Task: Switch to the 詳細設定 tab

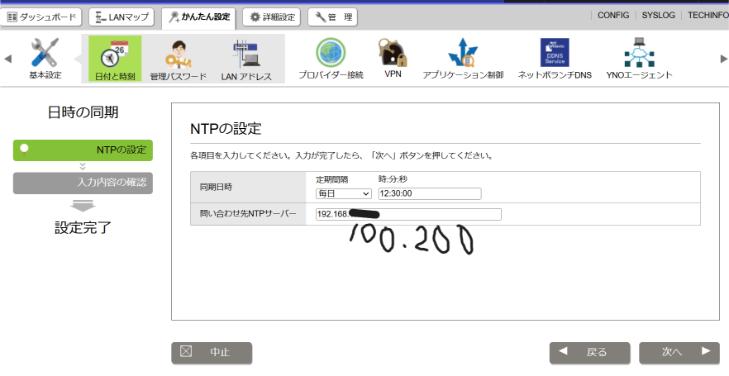Action: tap(272, 17)
